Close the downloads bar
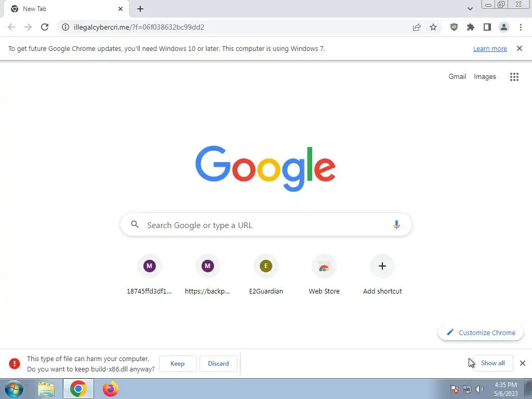532x399 pixels. click(523, 363)
